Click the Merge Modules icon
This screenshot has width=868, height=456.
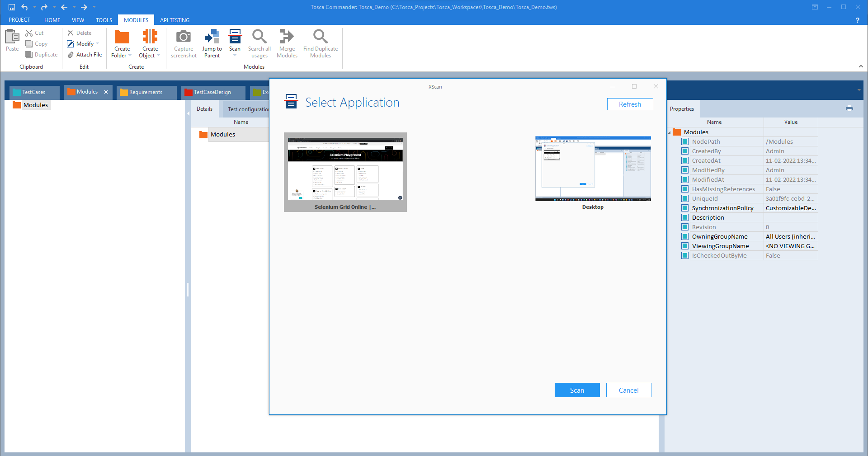pos(287,37)
